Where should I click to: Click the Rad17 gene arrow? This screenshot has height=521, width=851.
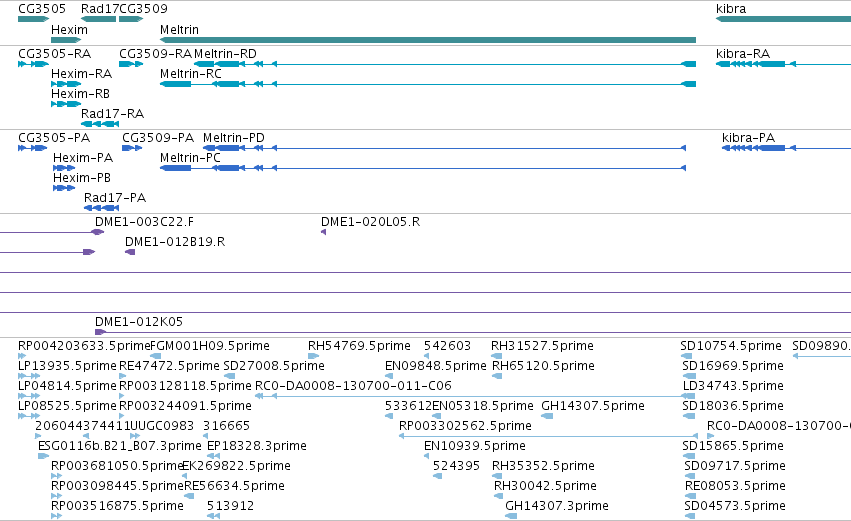[98, 19]
